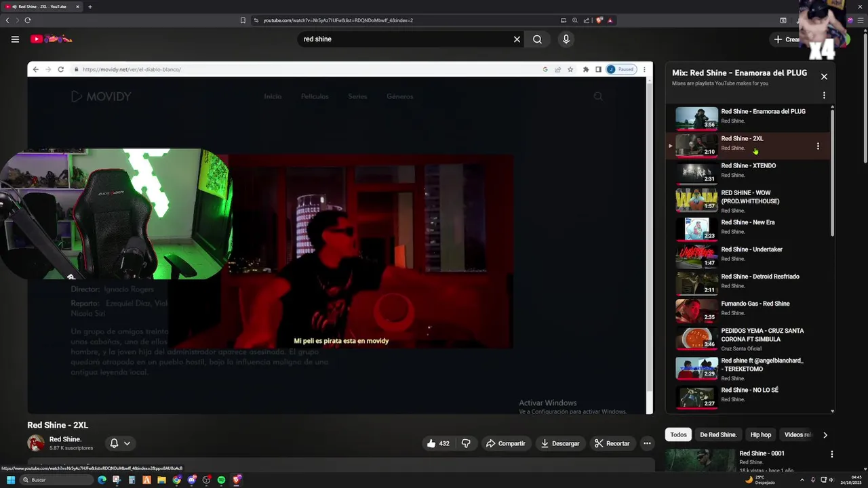The width and height of the screenshot is (868, 488).
Task: Expand the notification preferences chevron
Action: click(x=127, y=443)
